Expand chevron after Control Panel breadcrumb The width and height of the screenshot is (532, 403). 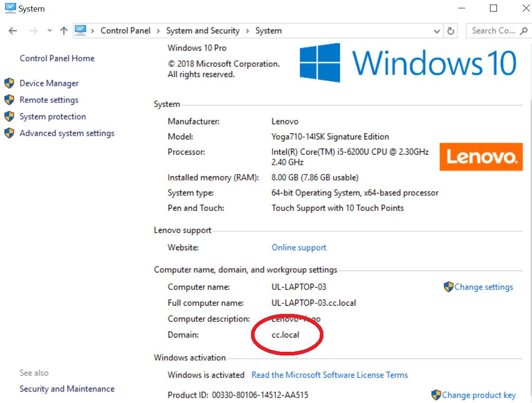pos(158,31)
